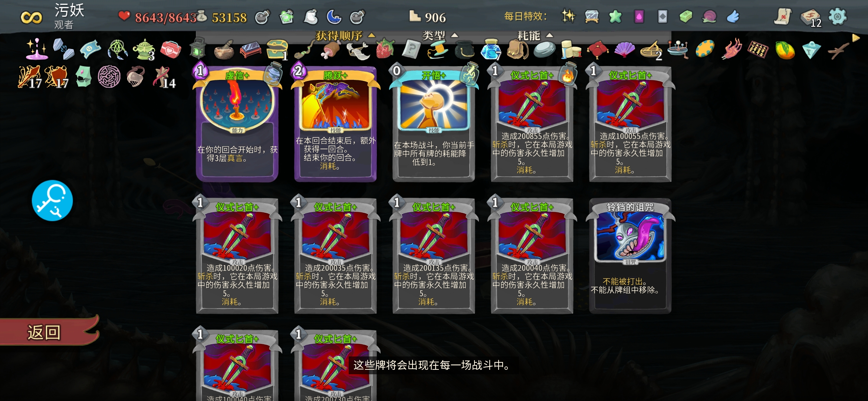This screenshot has height=401, width=868.
Task: Open the settings gear icon
Action: 838,17
